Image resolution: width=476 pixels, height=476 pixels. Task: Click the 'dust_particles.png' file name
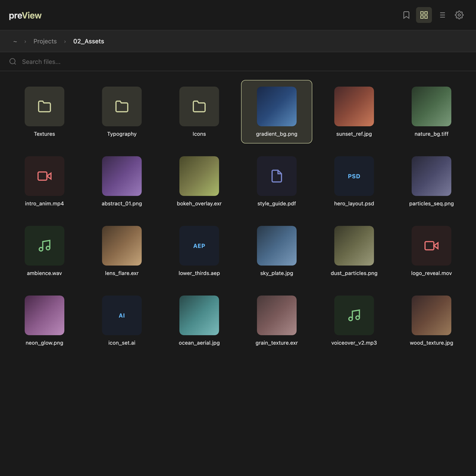coord(354,273)
